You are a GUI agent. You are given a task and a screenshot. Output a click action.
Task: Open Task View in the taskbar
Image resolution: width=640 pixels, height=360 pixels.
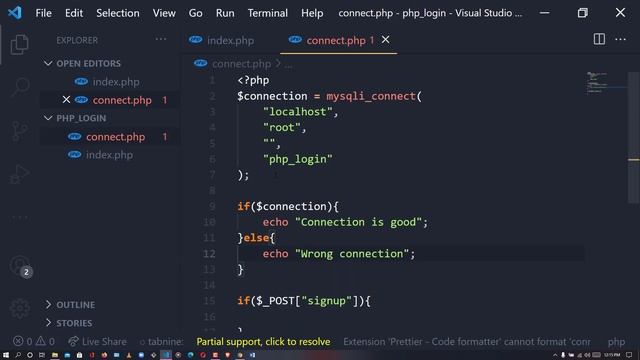[42, 355]
